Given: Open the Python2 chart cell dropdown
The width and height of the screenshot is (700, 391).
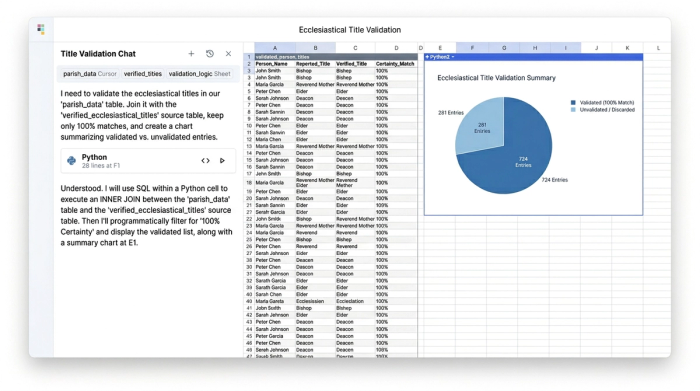Looking at the screenshot, I should (453, 57).
